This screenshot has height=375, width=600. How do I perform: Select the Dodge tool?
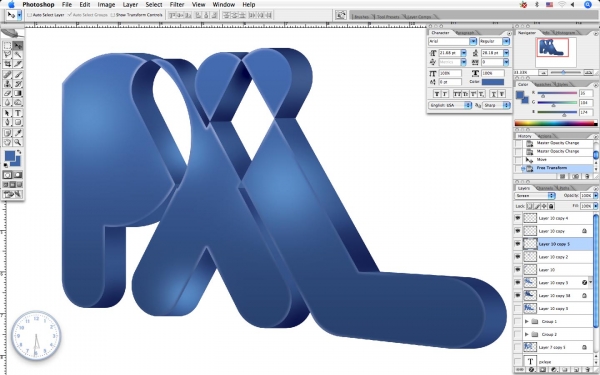point(18,102)
